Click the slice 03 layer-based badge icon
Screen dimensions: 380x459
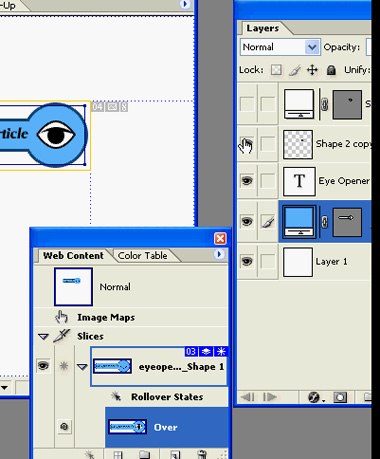(x=206, y=352)
